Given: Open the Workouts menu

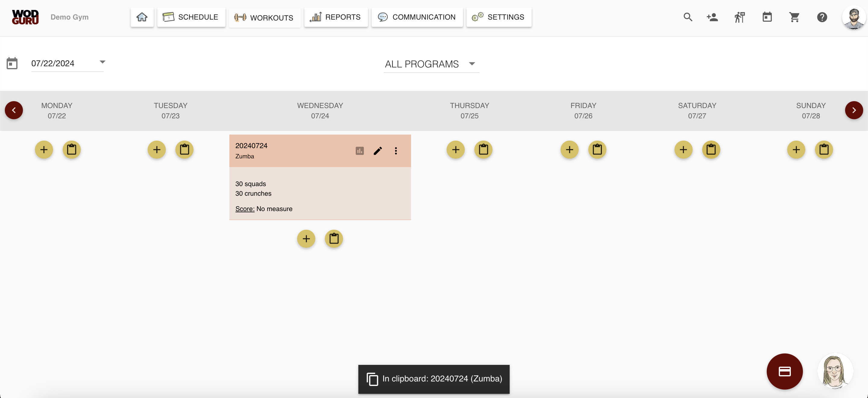Looking at the screenshot, I should 265,17.
